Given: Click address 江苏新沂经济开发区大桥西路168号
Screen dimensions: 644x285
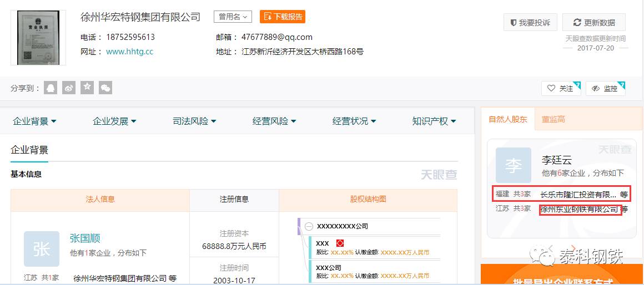Looking at the screenshot, I should tap(303, 52).
